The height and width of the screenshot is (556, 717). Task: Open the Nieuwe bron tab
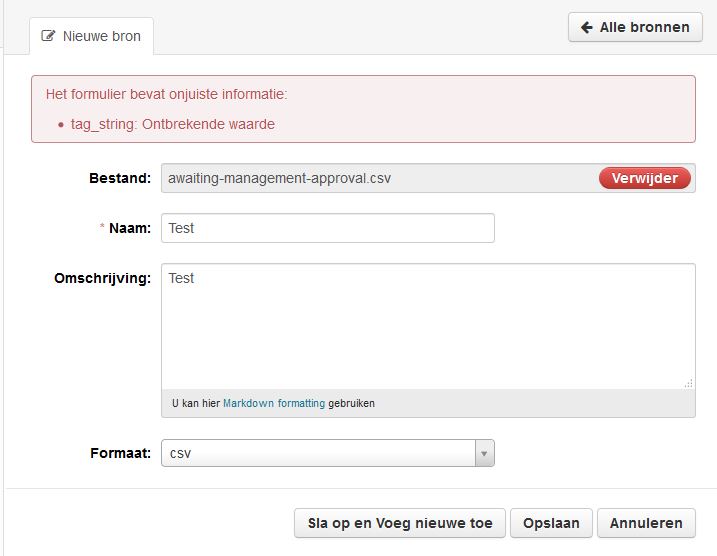91,36
